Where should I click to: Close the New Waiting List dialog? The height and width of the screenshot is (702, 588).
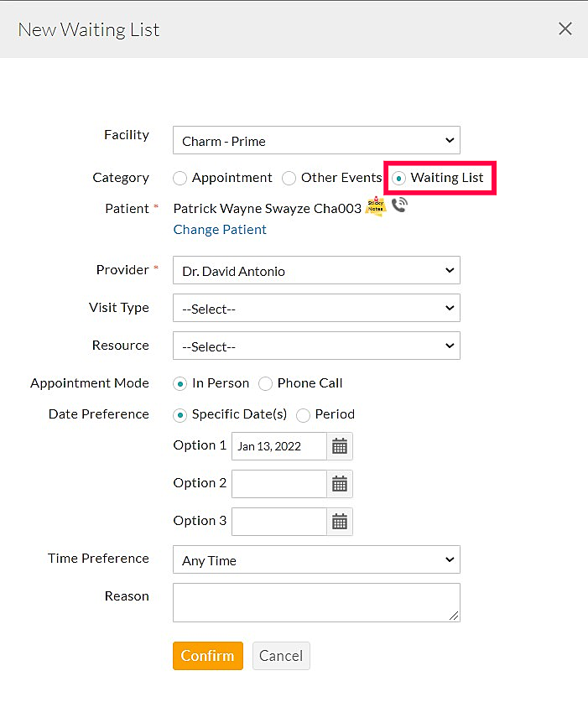pos(565,28)
